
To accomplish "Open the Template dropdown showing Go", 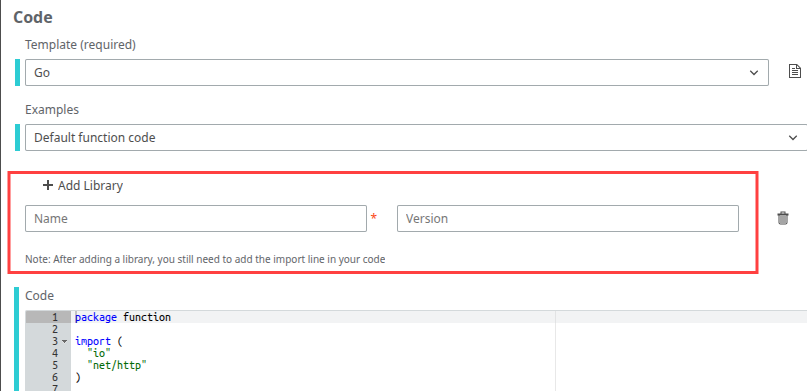I will click(x=397, y=73).
